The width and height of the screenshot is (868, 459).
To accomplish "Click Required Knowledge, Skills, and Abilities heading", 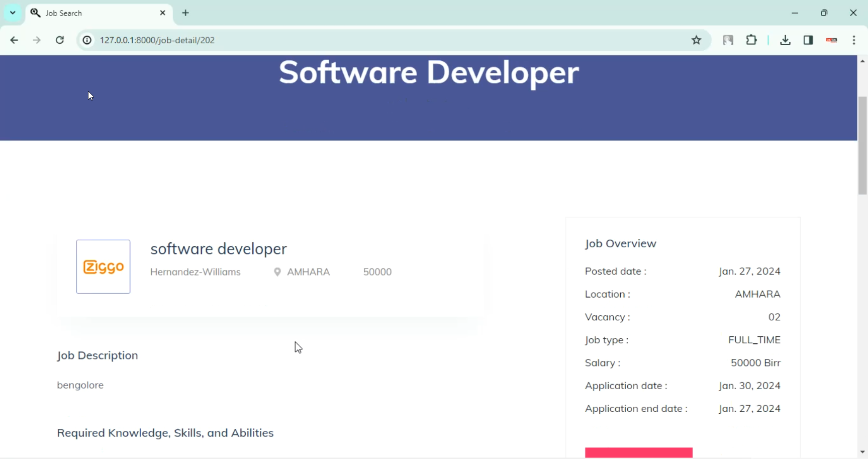I will coord(165,433).
